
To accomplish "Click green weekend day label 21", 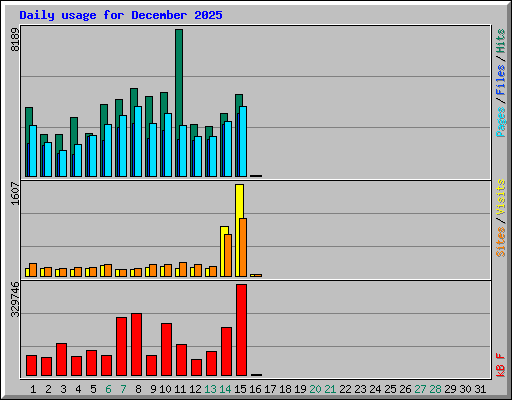I will (330, 389).
